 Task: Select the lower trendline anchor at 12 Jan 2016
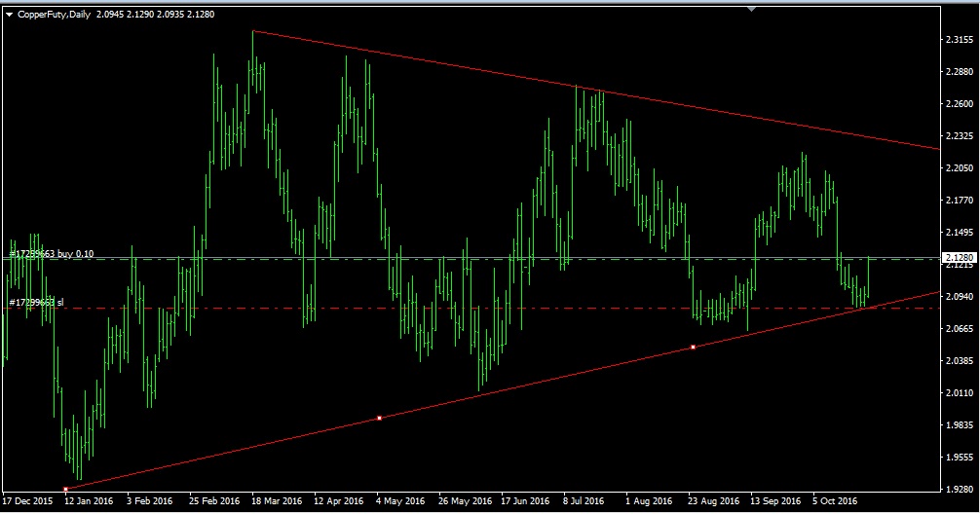click(65, 489)
